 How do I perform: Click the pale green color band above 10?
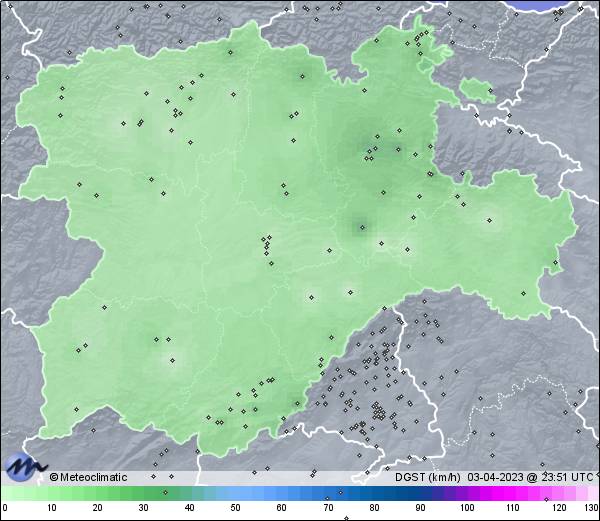tap(52, 494)
